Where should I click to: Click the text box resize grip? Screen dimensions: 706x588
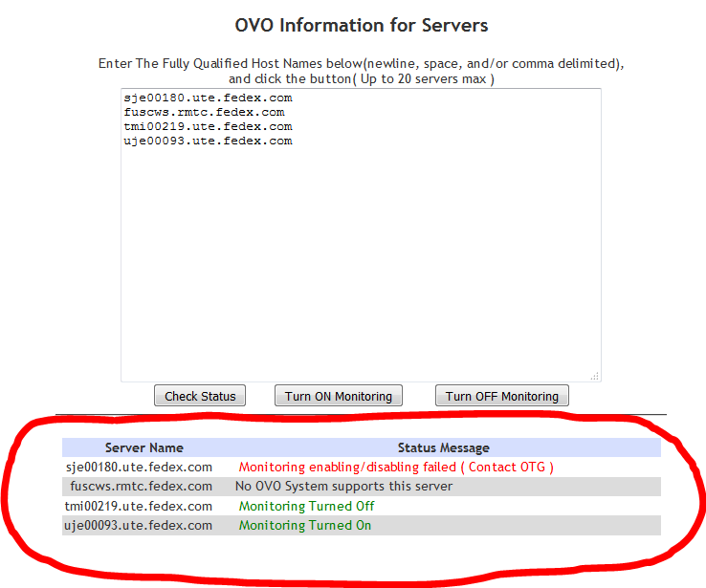click(595, 377)
